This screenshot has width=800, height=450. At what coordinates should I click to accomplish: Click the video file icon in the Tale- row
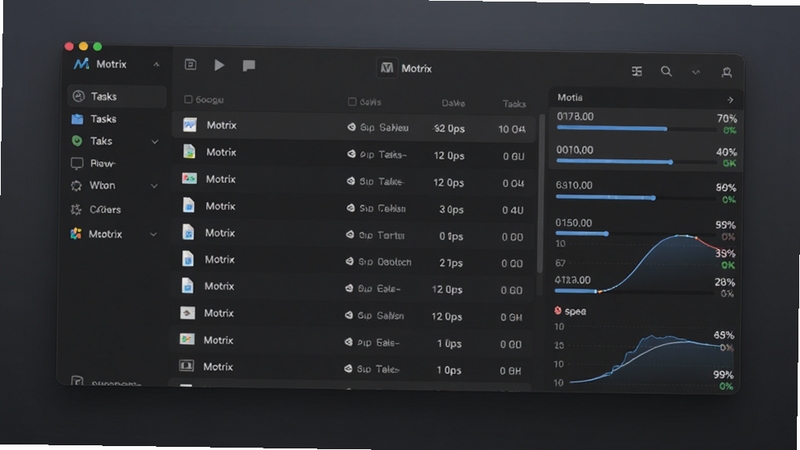pyautogui.click(x=186, y=366)
